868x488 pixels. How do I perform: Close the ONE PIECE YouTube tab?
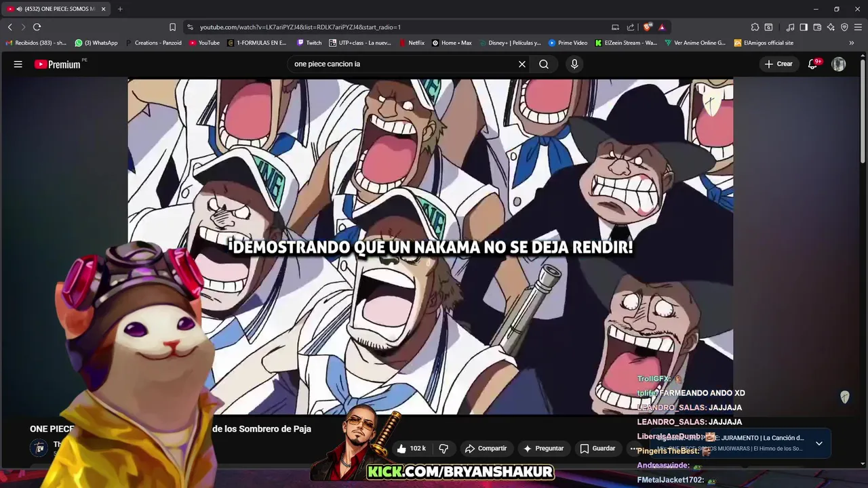(104, 9)
